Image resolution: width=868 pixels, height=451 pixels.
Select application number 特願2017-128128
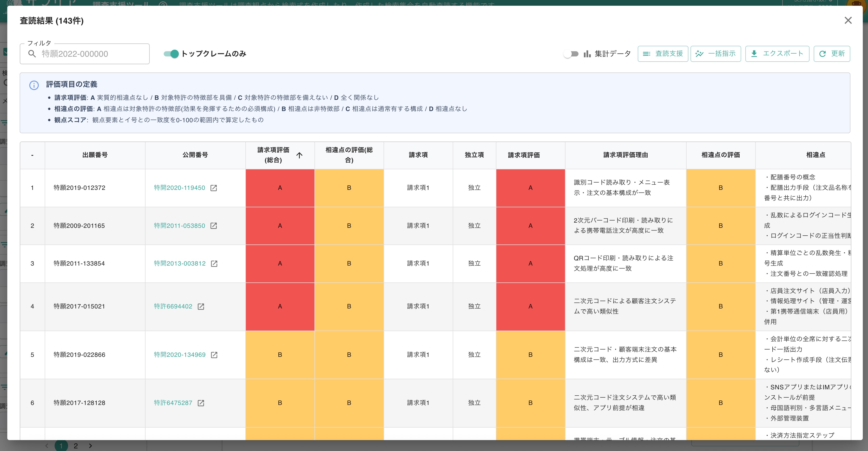[x=80, y=403]
